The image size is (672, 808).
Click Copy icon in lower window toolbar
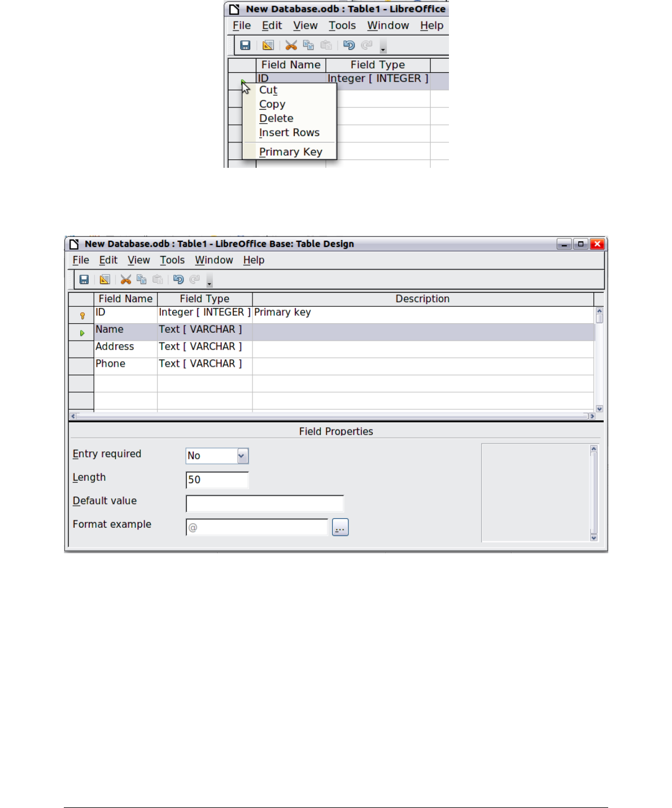(x=142, y=280)
